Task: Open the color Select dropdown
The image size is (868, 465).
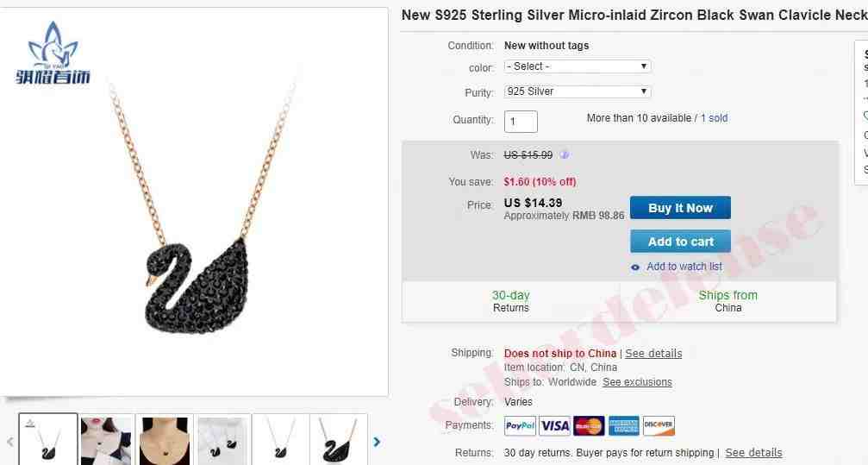Action: click(x=578, y=66)
